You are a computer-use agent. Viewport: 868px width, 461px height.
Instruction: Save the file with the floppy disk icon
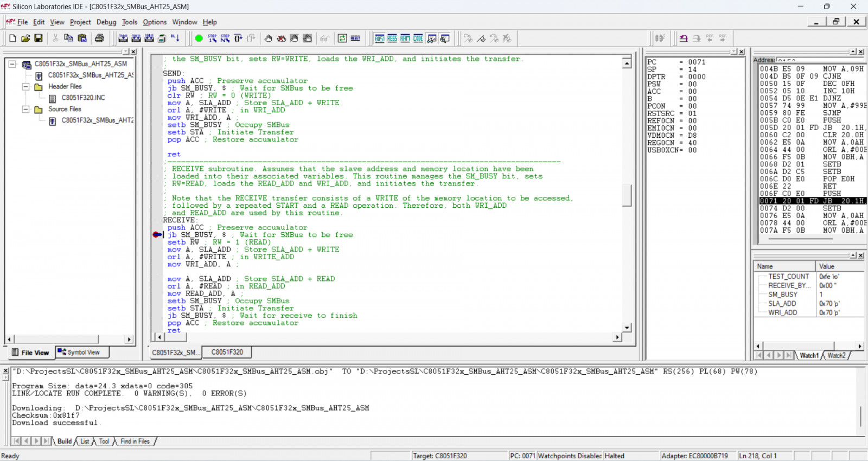click(39, 39)
